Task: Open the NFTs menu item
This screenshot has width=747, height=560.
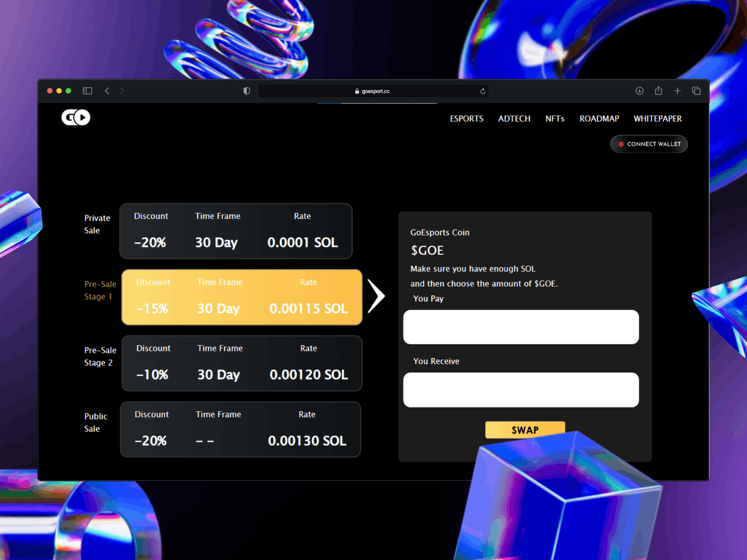Action: click(x=555, y=119)
